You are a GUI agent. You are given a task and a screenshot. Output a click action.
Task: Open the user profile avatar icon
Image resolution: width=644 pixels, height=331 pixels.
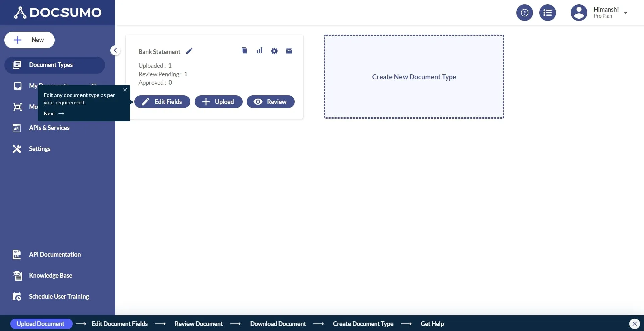click(x=578, y=12)
